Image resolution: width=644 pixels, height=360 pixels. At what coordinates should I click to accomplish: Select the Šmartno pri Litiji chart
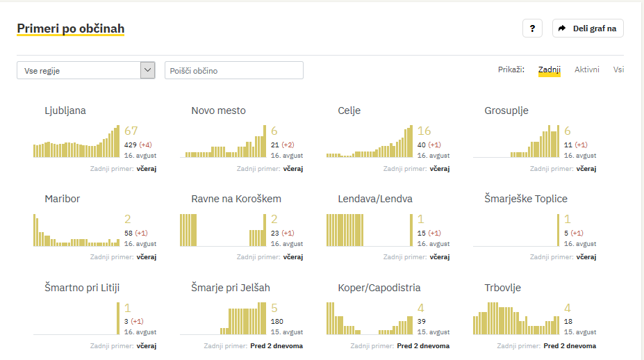pyautogui.click(x=76, y=318)
